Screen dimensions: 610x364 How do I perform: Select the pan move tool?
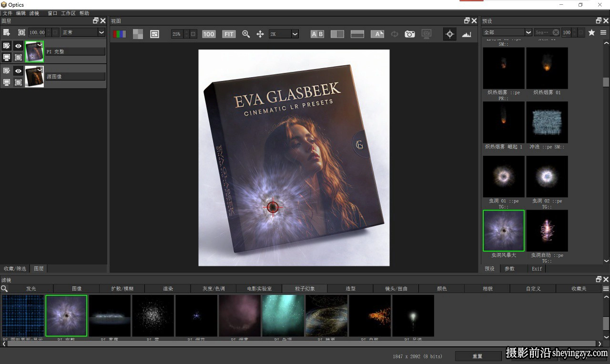(x=260, y=34)
